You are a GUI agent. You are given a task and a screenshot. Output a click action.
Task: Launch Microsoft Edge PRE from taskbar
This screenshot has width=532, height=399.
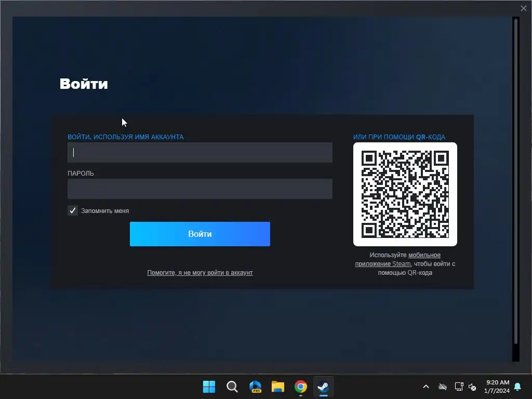[255, 387]
